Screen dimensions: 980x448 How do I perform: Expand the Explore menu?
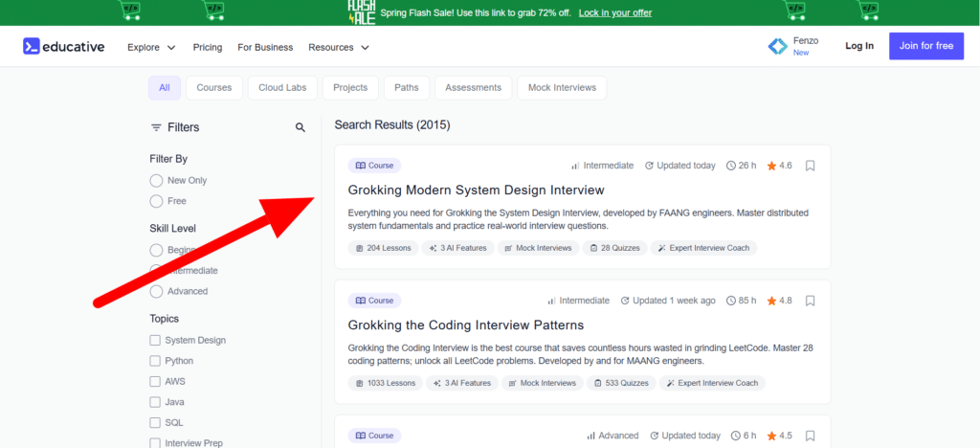151,47
